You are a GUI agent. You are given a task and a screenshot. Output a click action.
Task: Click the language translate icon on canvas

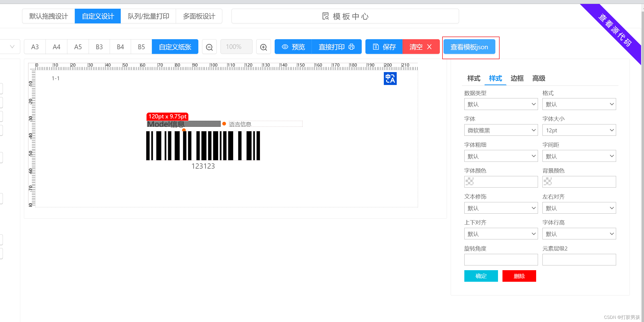(x=390, y=79)
